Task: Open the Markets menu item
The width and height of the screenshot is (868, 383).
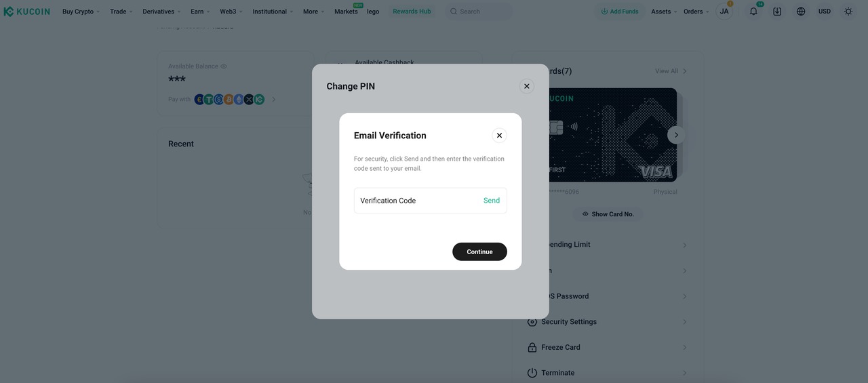Action: [346, 12]
